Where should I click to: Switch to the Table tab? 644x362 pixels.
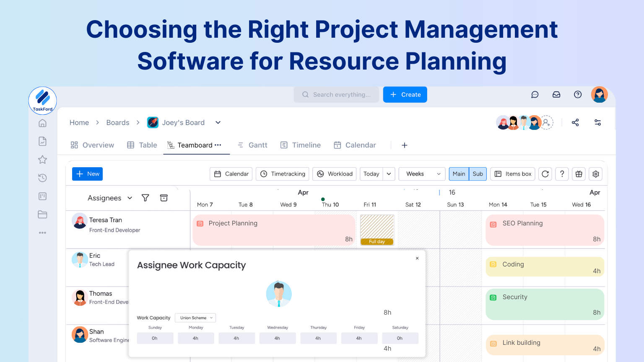[142, 145]
